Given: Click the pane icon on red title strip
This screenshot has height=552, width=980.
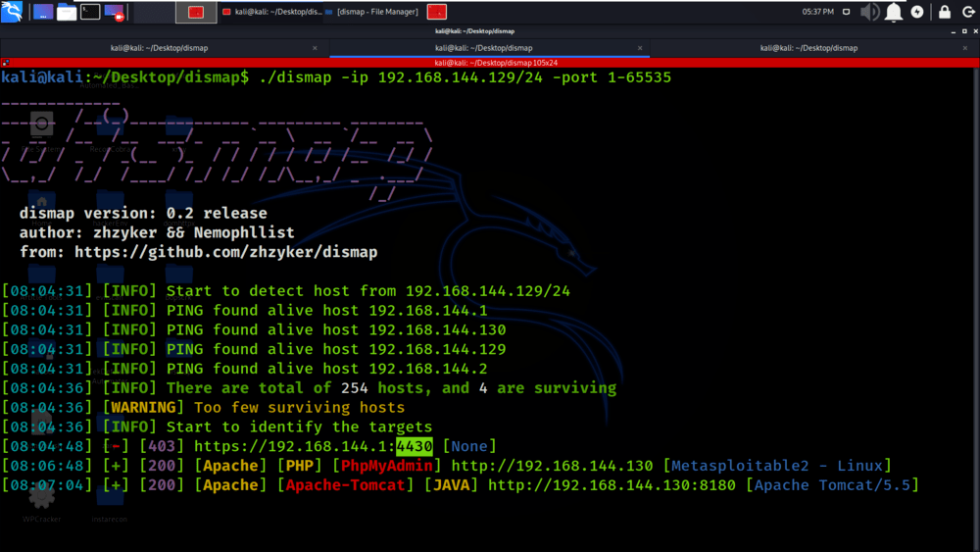Looking at the screenshot, I should (x=5, y=63).
